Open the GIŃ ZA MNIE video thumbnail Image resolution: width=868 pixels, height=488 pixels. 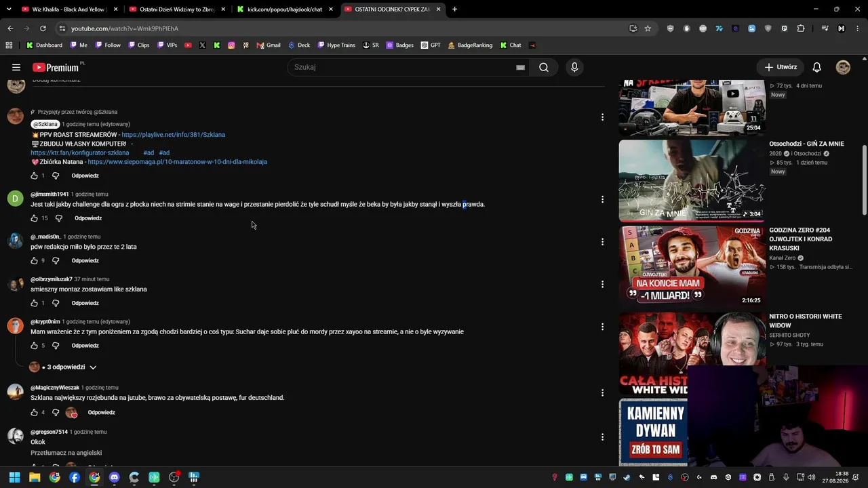(x=692, y=181)
